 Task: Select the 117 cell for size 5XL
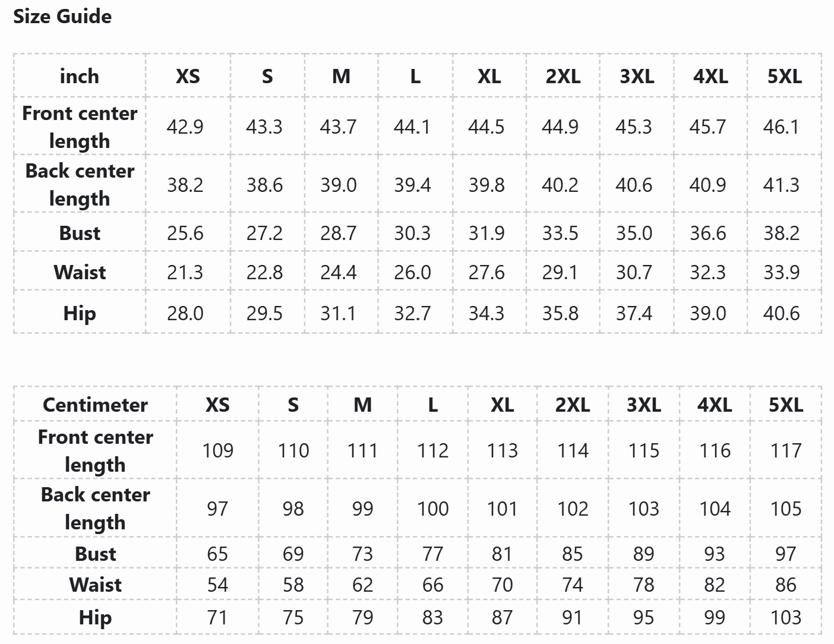(785, 450)
